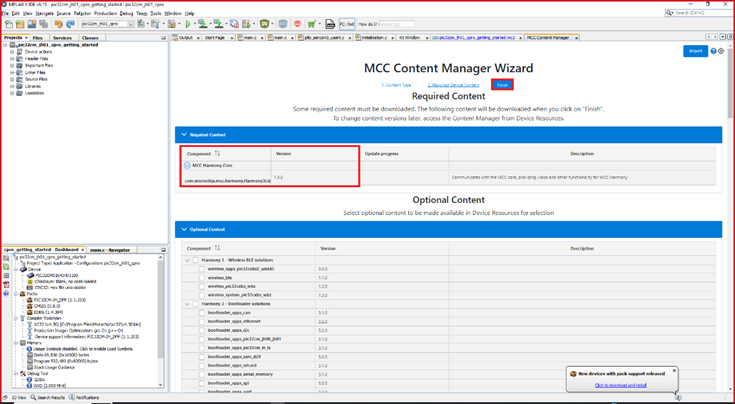Image resolution: width=735 pixels, height=404 pixels.
Task: Collapse the MCC Harmony Core row chevron
Action: (188, 165)
